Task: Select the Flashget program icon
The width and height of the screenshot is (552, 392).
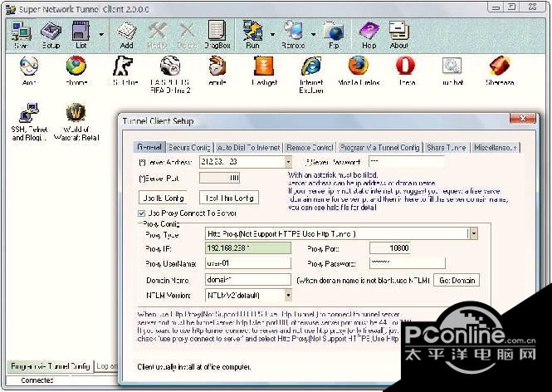Action: tap(264, 71)
